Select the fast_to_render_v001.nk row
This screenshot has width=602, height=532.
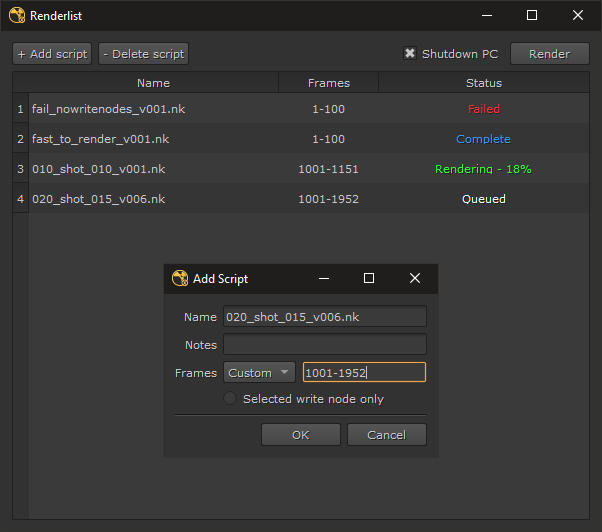[x=100, y=139]
